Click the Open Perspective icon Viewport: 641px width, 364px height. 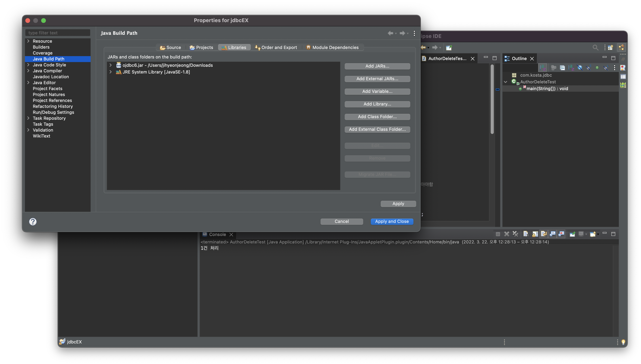tap(611, 47)
